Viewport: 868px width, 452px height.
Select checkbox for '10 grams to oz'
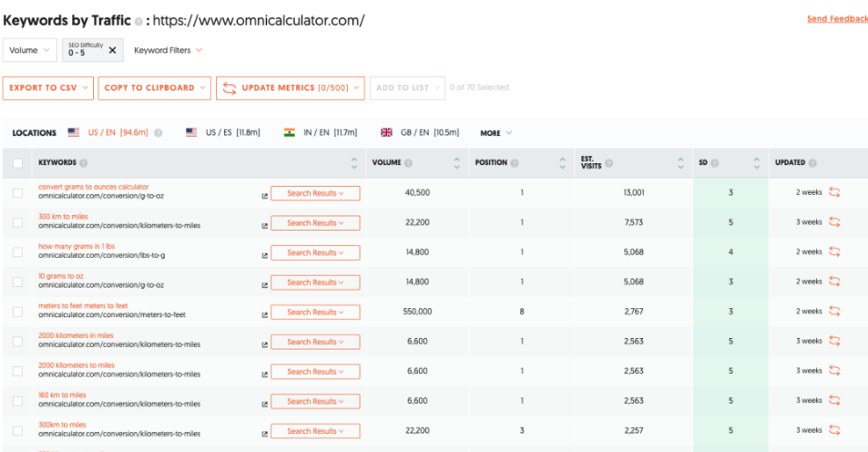pyautogui.click(x=17, y=282)
